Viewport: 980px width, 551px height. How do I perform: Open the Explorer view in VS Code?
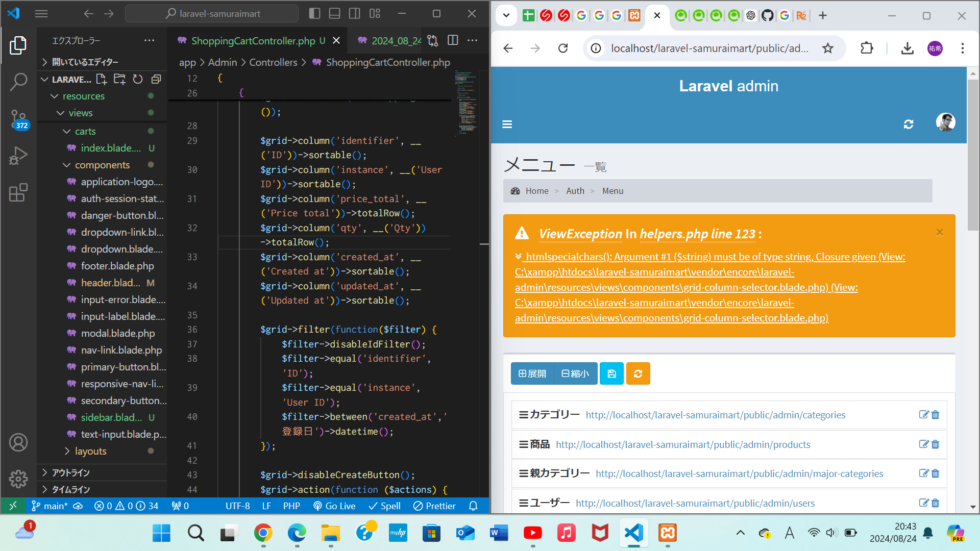(18, 45)
